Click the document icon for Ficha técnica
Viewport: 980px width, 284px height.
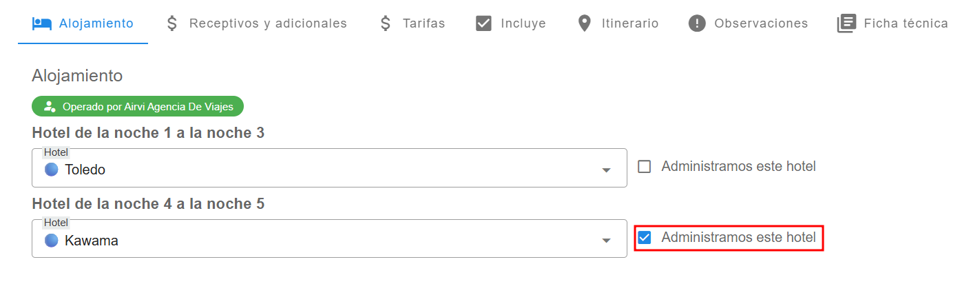pos(846,23)
